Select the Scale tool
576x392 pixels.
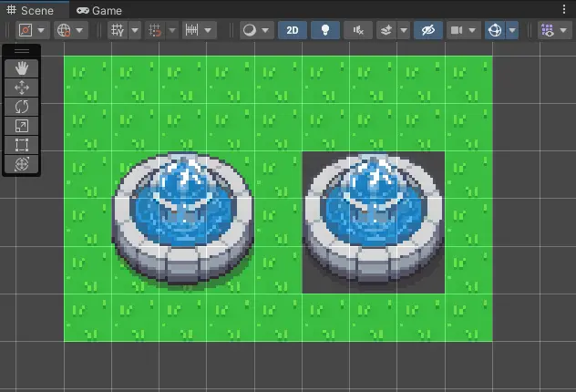coord(22,126)
